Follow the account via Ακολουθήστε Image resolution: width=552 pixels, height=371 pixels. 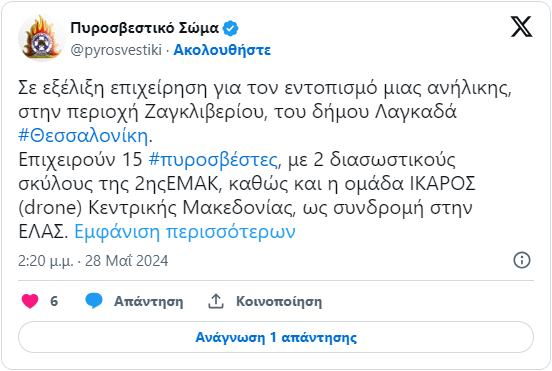222,50
